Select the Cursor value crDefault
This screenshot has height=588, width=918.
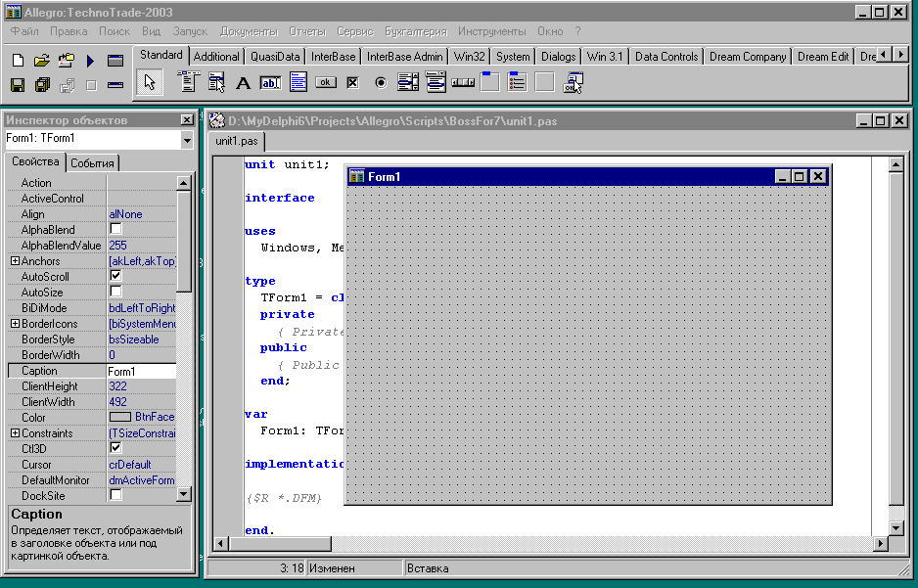130,465
